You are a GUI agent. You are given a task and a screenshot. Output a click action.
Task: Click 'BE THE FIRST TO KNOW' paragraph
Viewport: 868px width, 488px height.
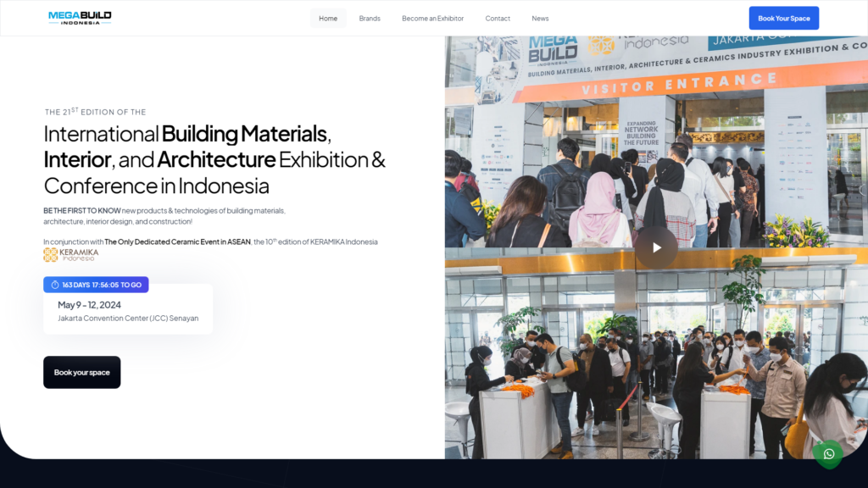[x=164, y=216]
